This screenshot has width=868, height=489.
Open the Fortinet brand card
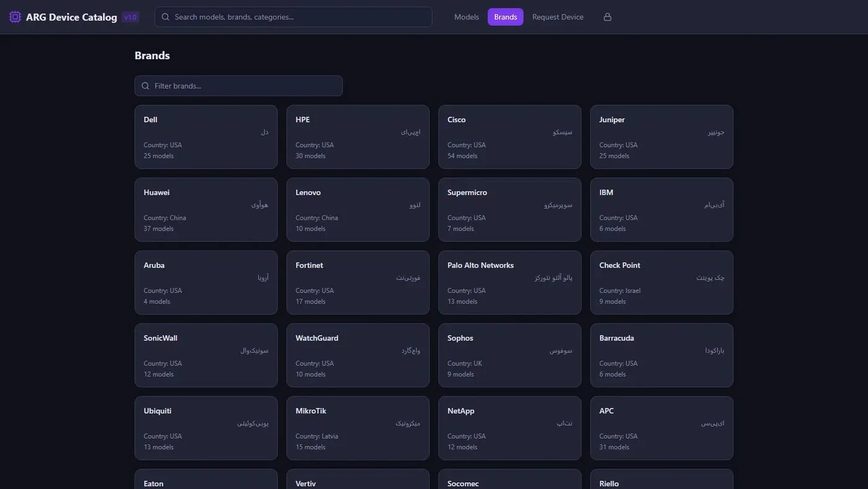click(358, 282)
